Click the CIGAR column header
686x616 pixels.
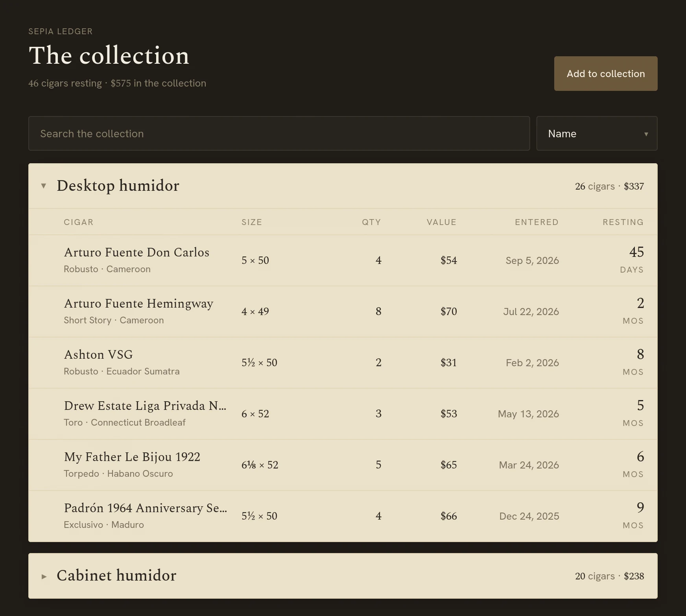[x=79, y=222]
